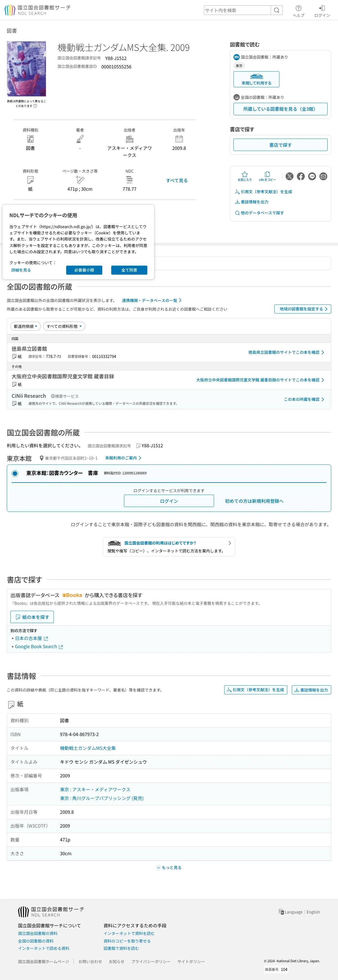Viewport: 338px width, 980px height.
Task: Open footer お知らせ link
Action: 117,961
